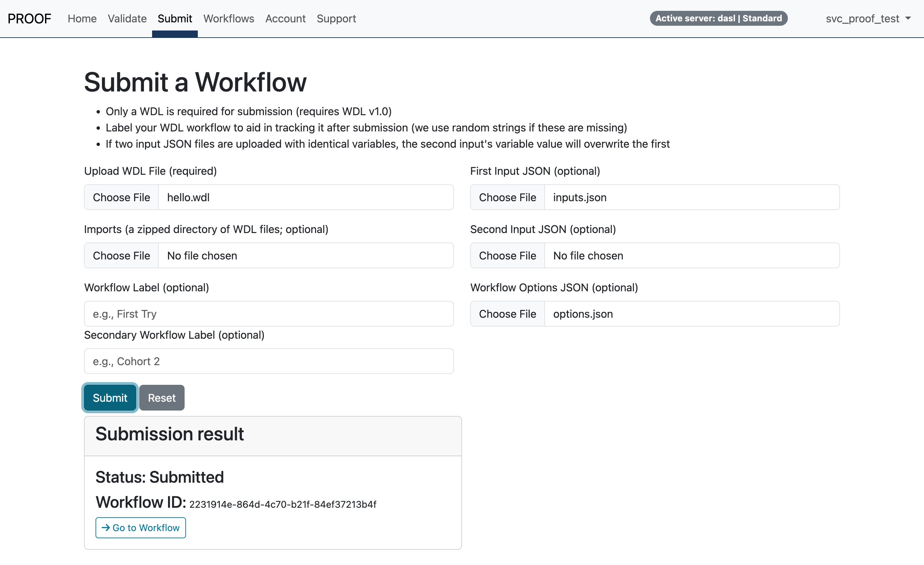Open the svc_proof_test account menu
This screenshot has height=565, width=924.
pos(863,18)
